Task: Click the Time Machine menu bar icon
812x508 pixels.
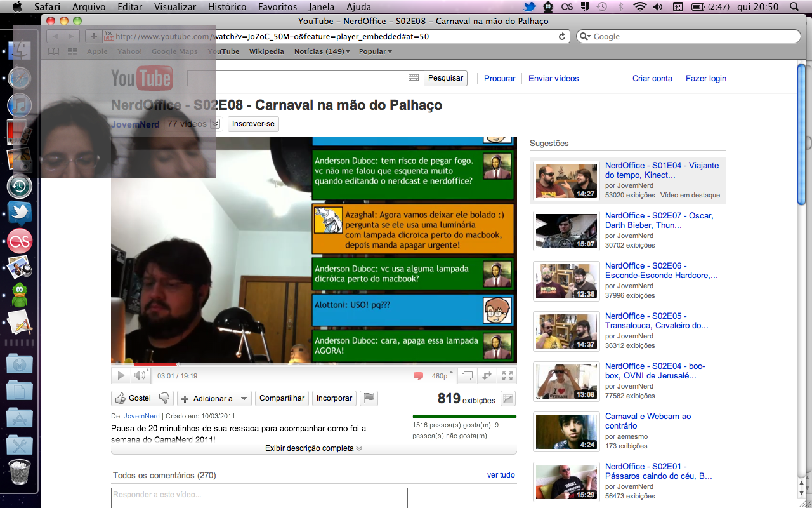Action: click(602, 7)
